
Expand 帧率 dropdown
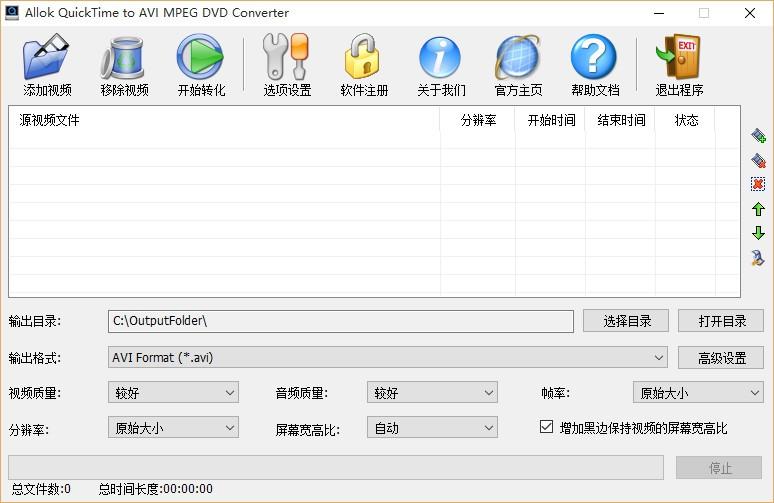pos(698,393)
